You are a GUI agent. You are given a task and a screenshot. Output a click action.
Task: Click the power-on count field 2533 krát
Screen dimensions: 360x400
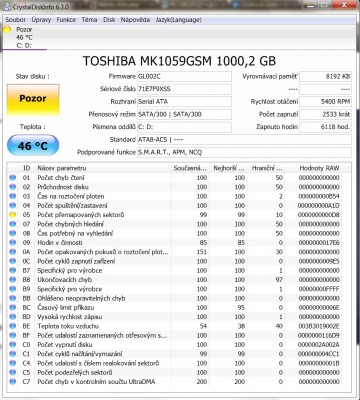tap(326, 114)
